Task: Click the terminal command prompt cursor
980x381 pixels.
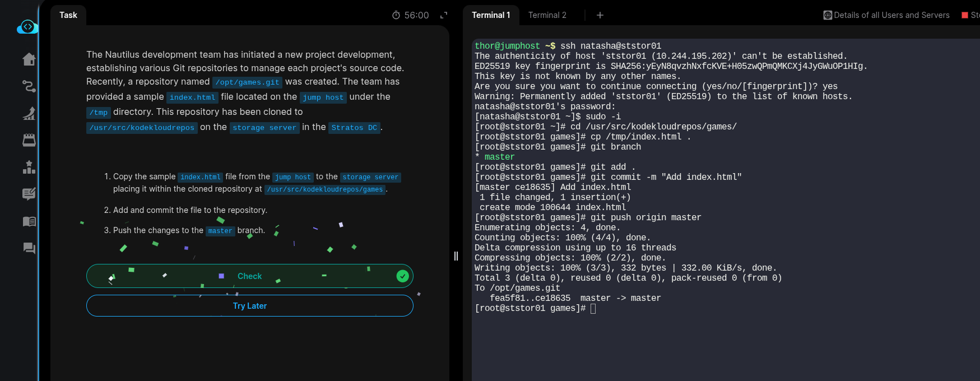Action: (593, 309)
